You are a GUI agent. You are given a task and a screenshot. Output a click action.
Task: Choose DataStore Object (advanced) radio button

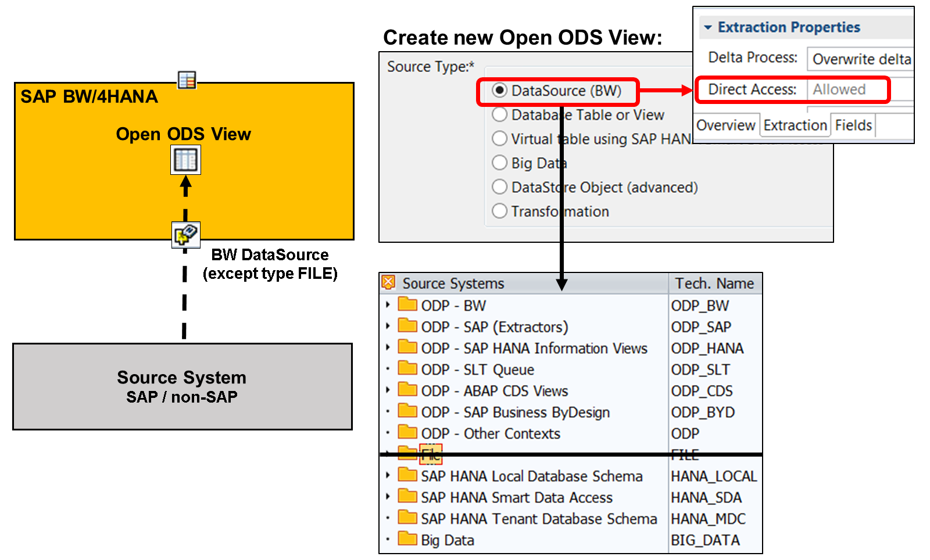pos(499,187)
